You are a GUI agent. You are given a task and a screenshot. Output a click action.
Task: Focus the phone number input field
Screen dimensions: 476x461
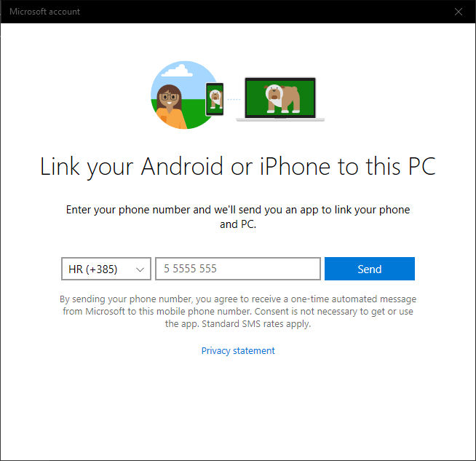pos(237,269)
